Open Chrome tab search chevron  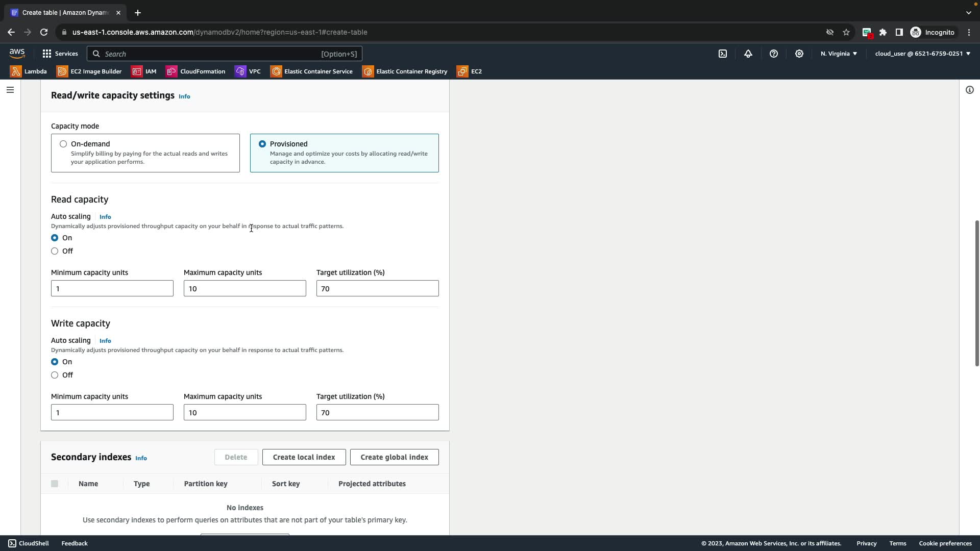tap(968, 13)
